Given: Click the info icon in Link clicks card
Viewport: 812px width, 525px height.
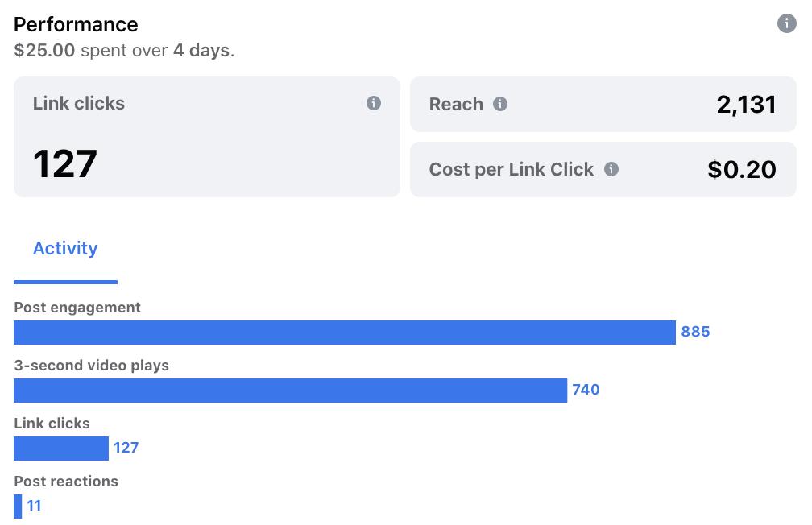Looking at the screenshot, I should tap(374, 103).
